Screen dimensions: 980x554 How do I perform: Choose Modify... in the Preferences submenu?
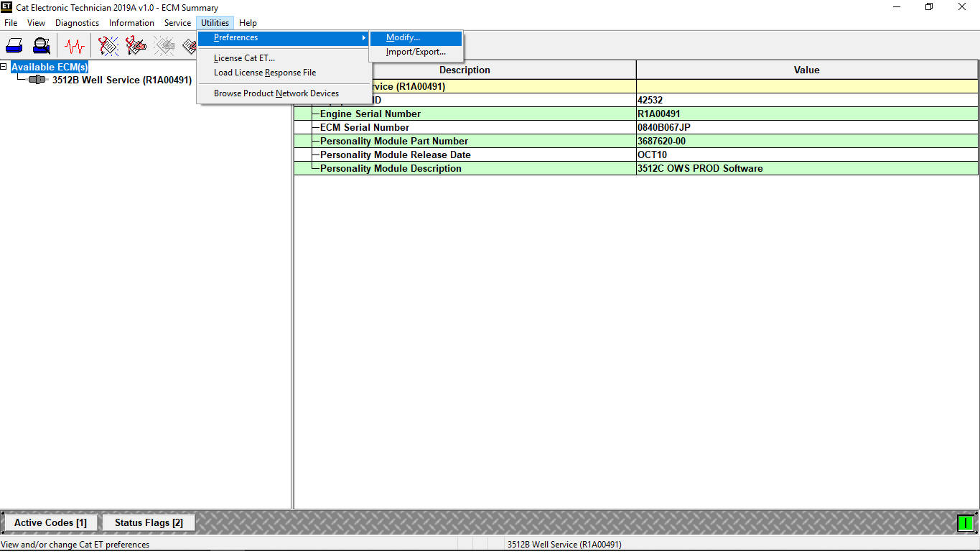(x=416, y=38)
